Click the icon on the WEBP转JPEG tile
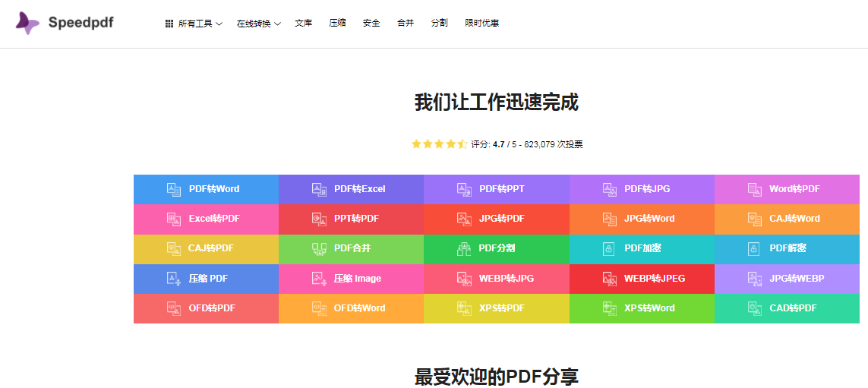 610,279
